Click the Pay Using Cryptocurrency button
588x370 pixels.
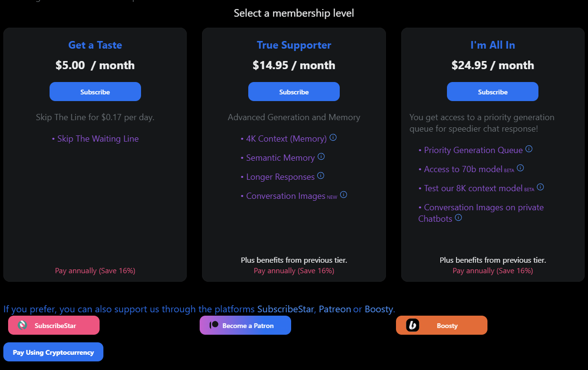53,352
